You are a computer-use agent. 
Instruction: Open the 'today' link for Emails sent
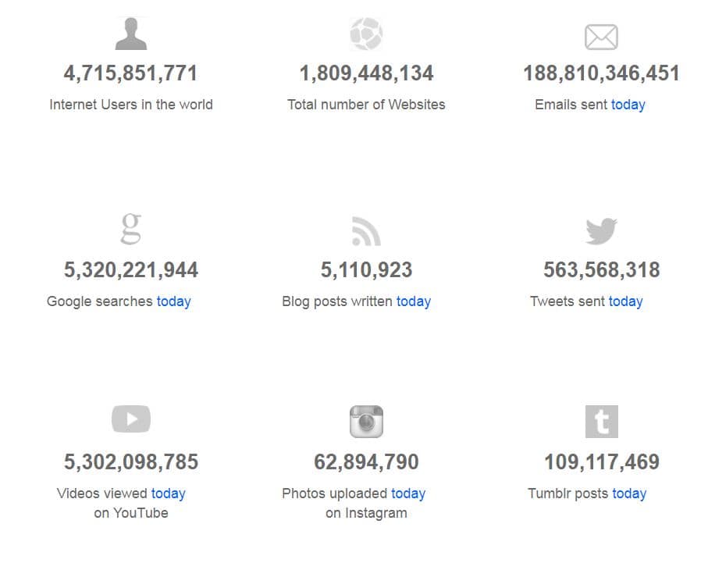628,105
